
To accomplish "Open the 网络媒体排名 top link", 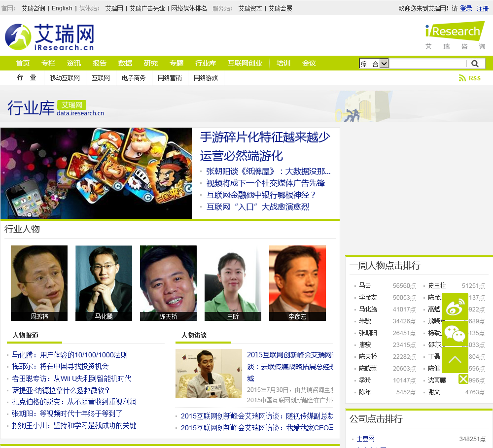I will point(189,8).
